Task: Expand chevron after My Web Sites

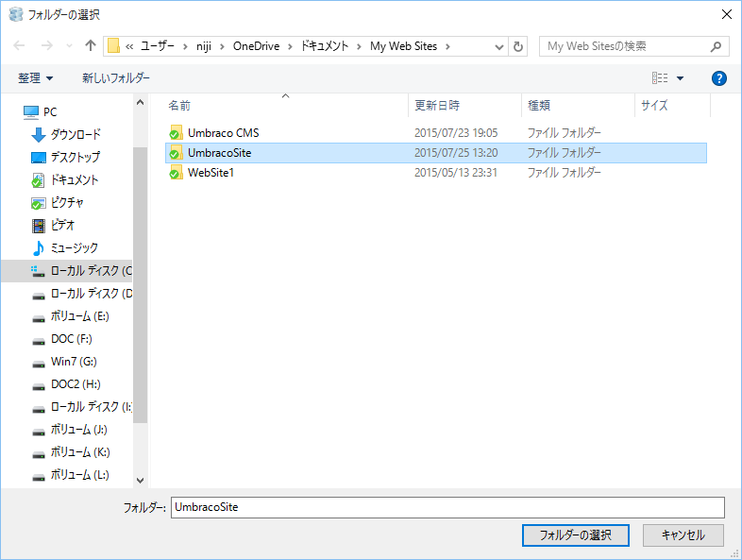Action: pos(447,46)
